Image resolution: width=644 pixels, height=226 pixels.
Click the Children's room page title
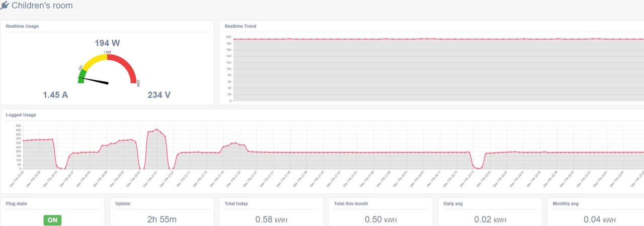42,6
